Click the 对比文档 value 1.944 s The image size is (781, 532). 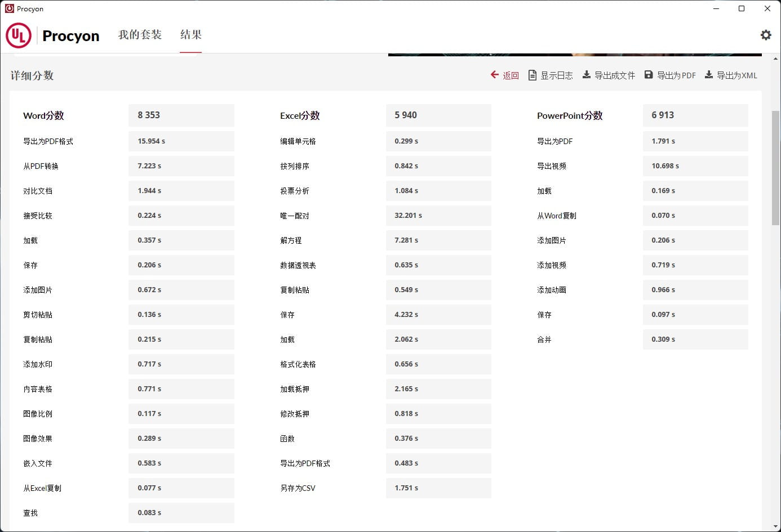[x=181, y=191]
